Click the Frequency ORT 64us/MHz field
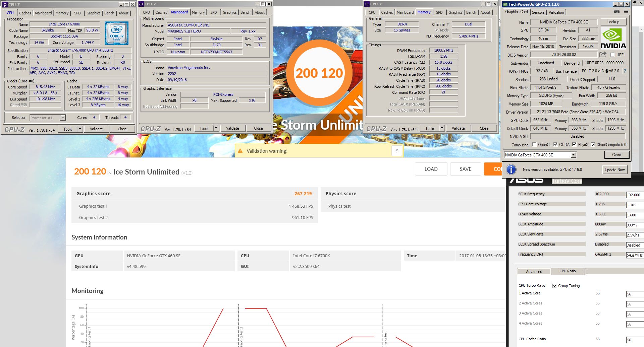This screenshot has width=644, height=347. coord(635,255)
